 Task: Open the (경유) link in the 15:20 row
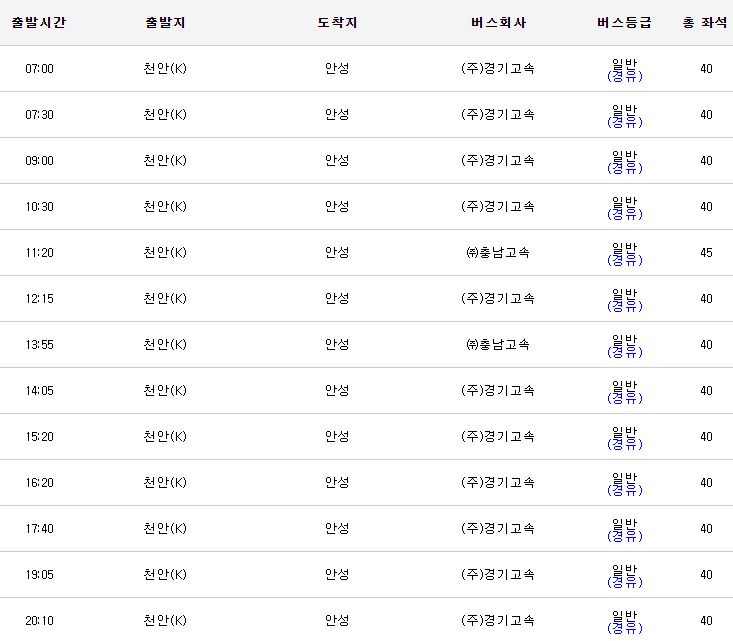[x=625, y=444]
